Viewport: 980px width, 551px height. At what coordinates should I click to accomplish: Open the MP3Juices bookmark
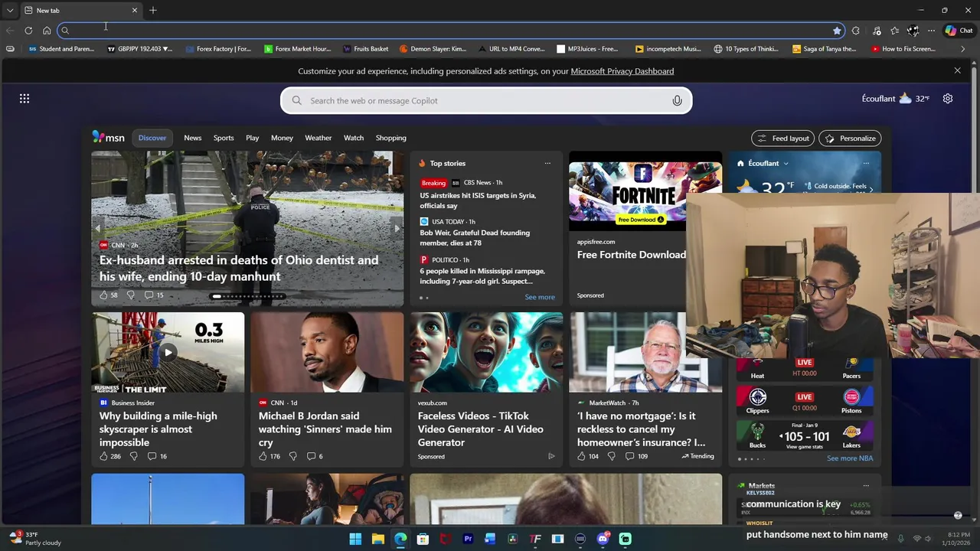pos(587,49)
